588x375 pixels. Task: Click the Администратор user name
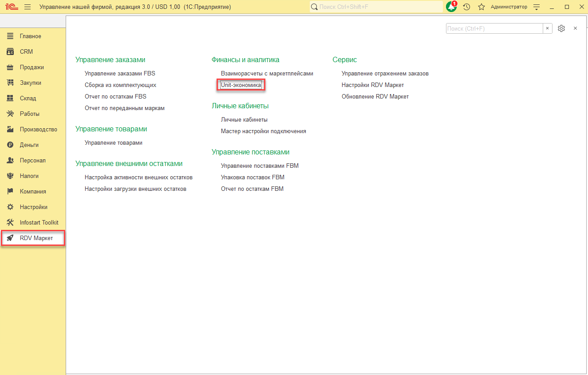pyautogui.click(x=509, y=7)
